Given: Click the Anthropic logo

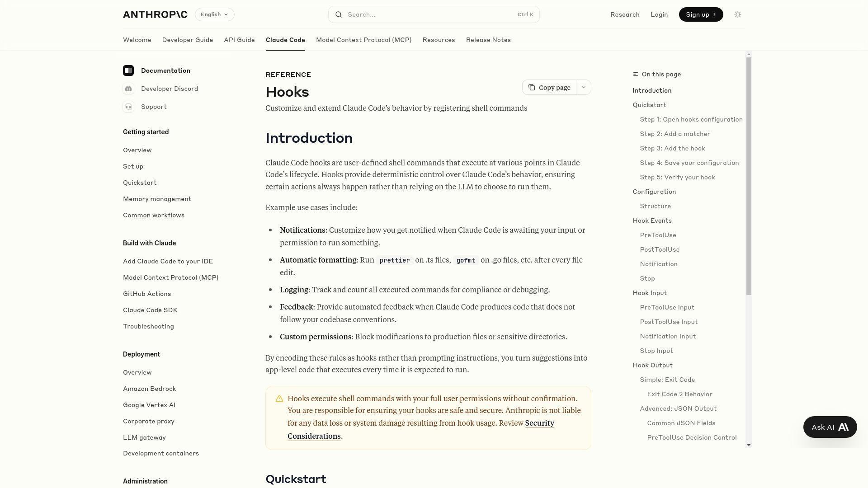Looking at the screenshot, I should (x=155, y=14).
